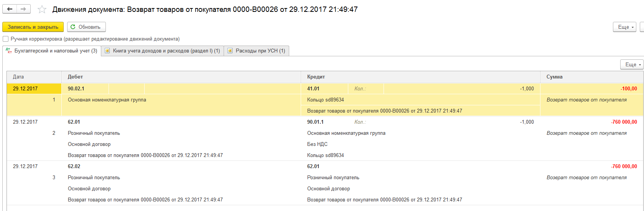Image resolution: width=644 pixels, height=211 pixels.
Task: Select the credit account 90.01.1 cell
Action: [315, 122]
